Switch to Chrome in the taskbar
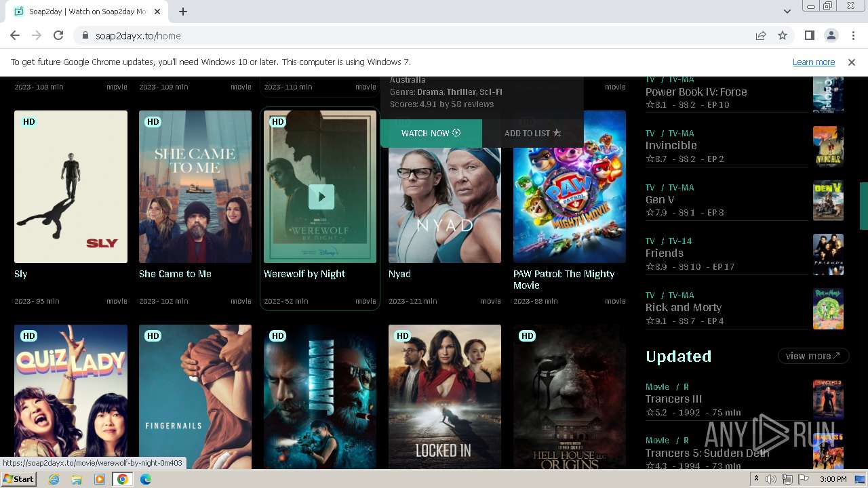 pos(123,479)
